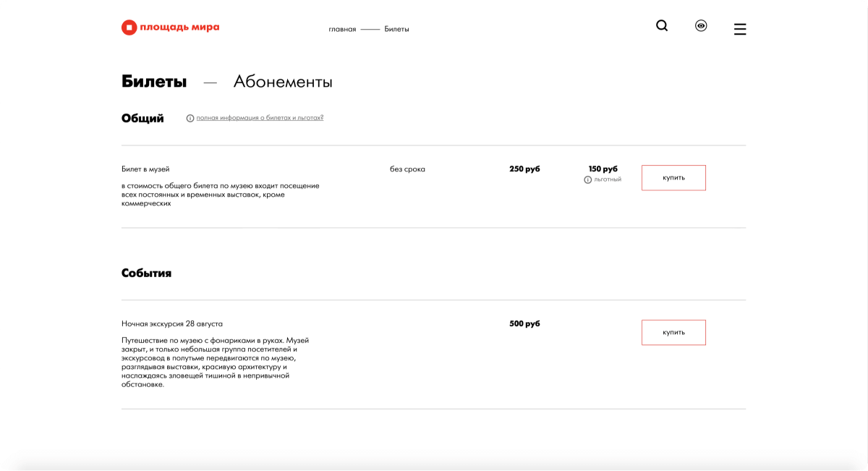Click the red площадь мира logo icon

(129, 28)
